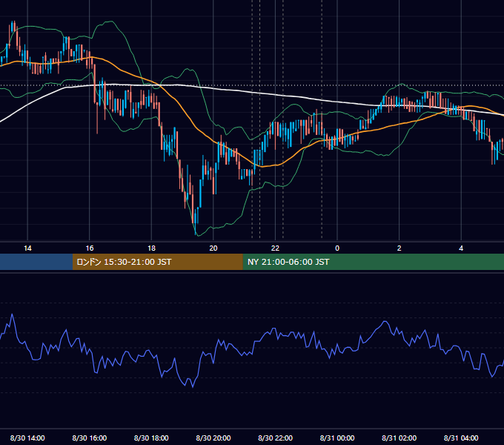
Task: Click the 20 hour label on the price chart axis
Action: [x=213, y=248]
